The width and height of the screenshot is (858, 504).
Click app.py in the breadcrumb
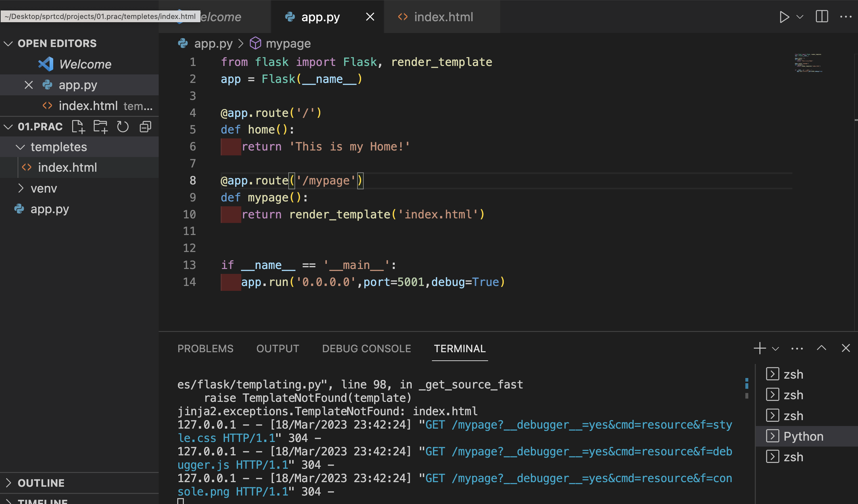click(213, 43)
